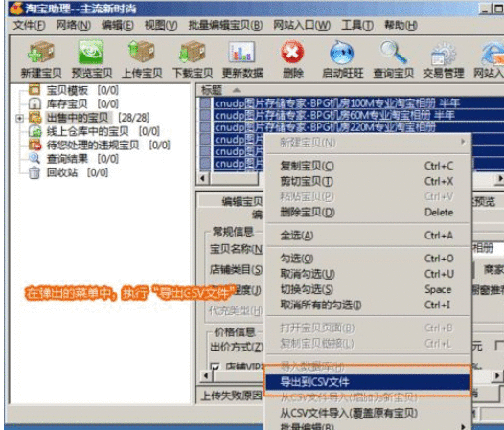
Task: Tick checkbox of 60M专业淘宝相册 row
Action: [x=205, y=115]
